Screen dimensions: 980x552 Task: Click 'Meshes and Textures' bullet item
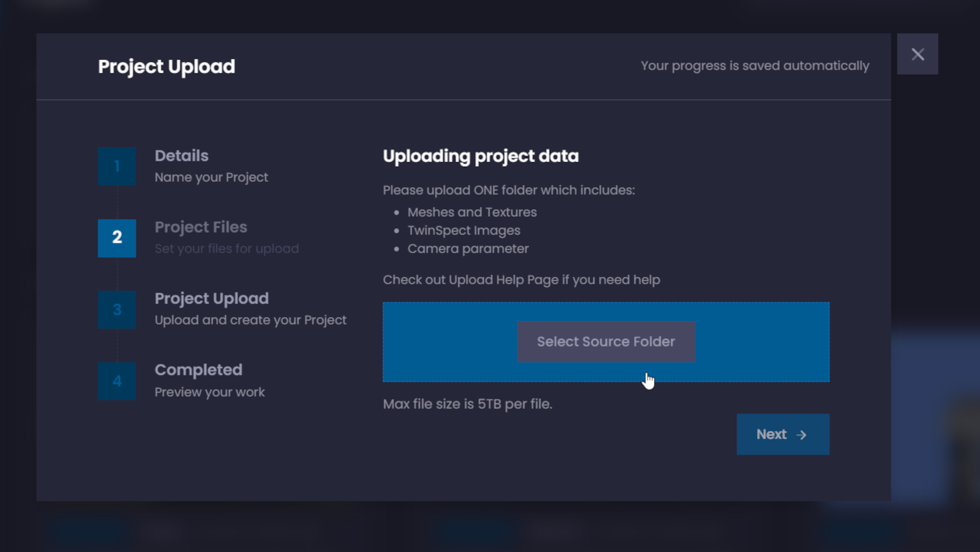coord(472,212)
